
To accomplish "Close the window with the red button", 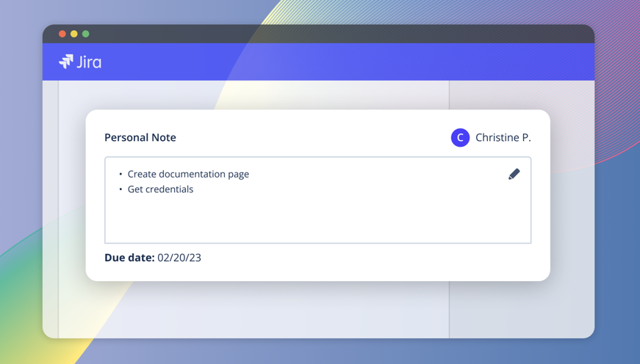I will pos(62,34).
